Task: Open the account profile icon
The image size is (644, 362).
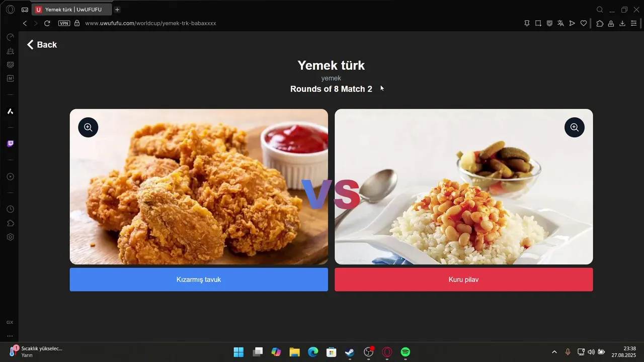Action: (611, 23)
